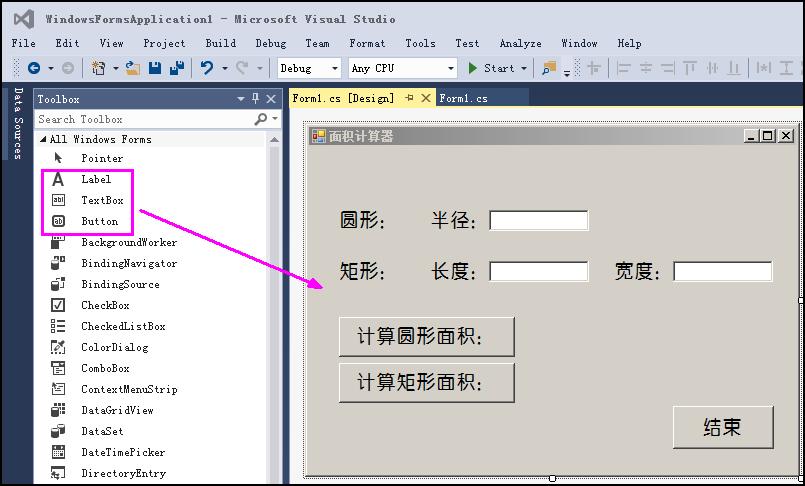Open the toolbar overflow options arrow
Screen dimensions: 805x486
coord(567,73)
